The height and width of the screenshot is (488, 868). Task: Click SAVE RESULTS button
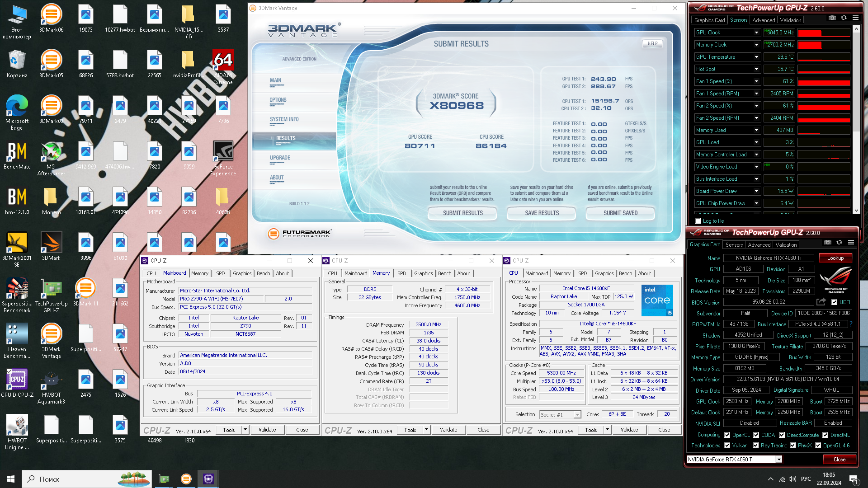542,213
